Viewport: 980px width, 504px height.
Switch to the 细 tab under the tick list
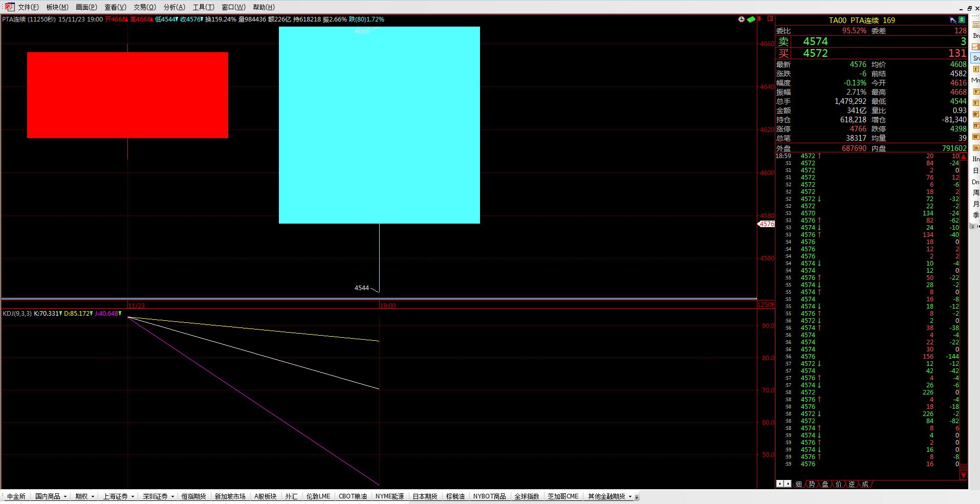pos(799,484)
